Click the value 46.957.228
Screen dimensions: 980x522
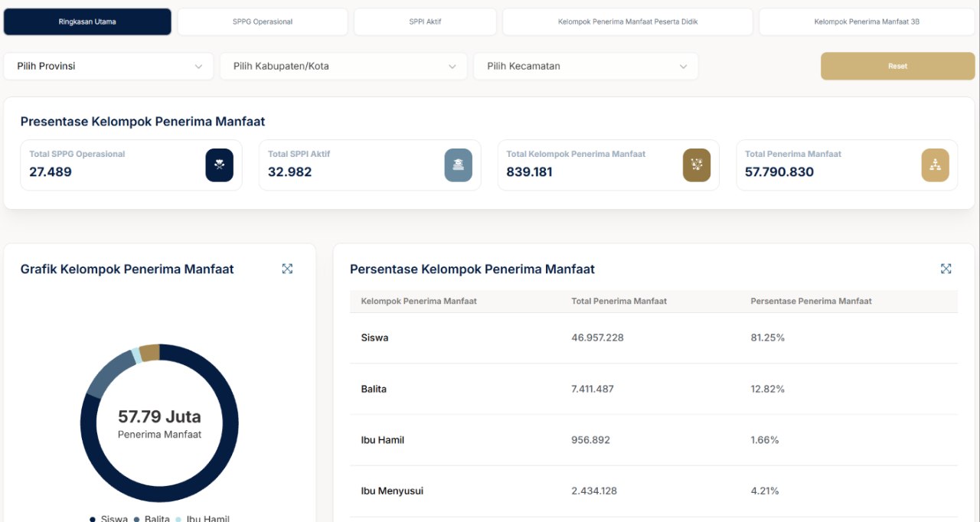tap(597, 338)
